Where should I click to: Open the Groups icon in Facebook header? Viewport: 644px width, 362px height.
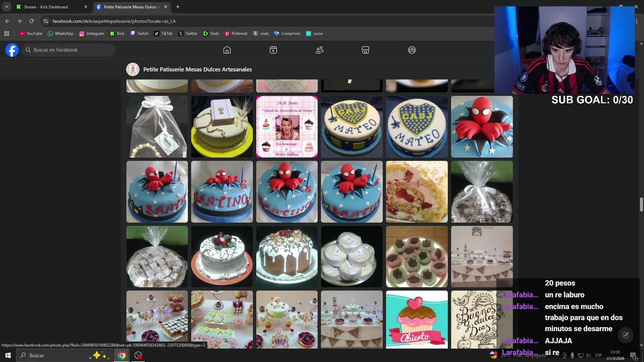tap(412, 50)
